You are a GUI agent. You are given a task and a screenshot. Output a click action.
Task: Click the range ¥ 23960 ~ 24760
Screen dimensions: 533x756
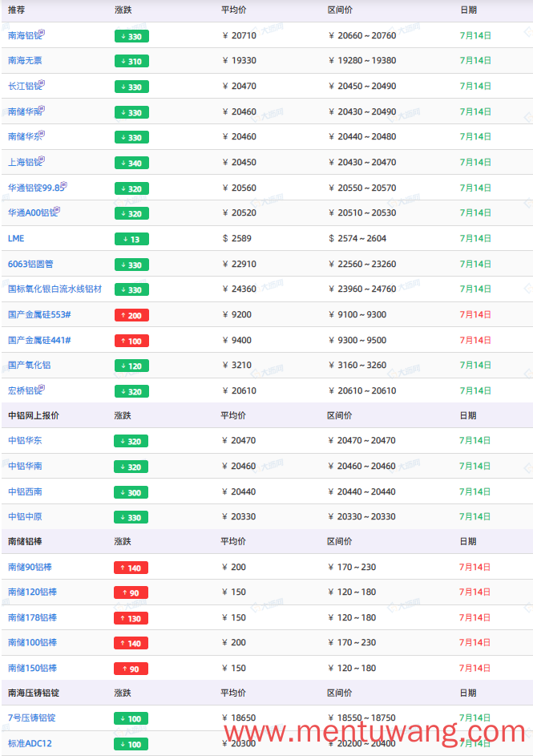(362, 289)
